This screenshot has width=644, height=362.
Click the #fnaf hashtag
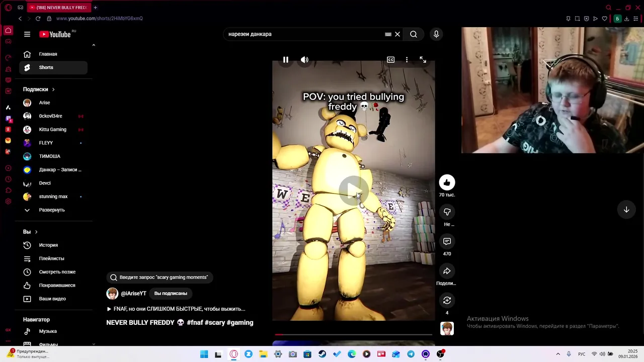[x=195, y=323]
